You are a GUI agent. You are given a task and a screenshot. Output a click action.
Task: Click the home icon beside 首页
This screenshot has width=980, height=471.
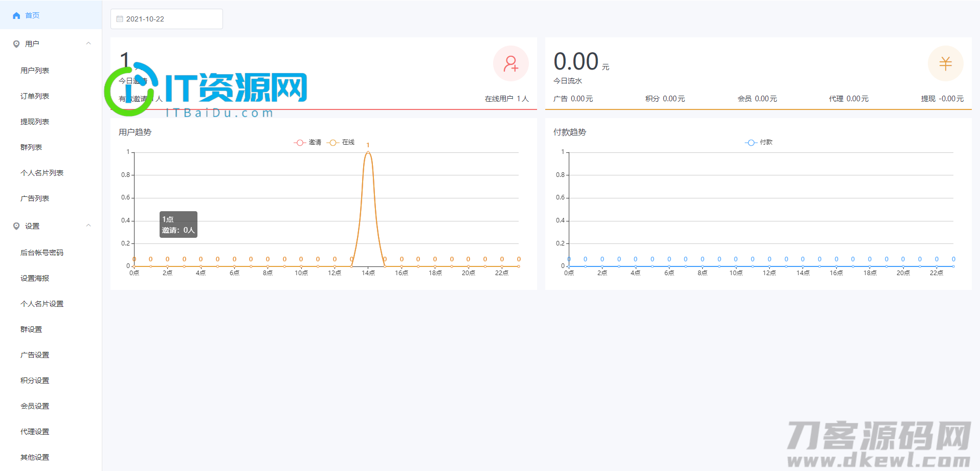click(16, 15)
